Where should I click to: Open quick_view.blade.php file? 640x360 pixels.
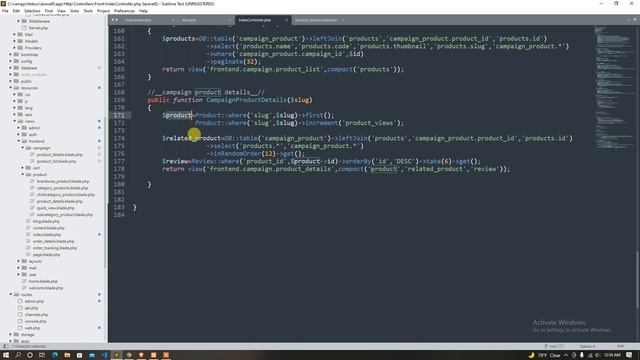click(x=56, y=208)
